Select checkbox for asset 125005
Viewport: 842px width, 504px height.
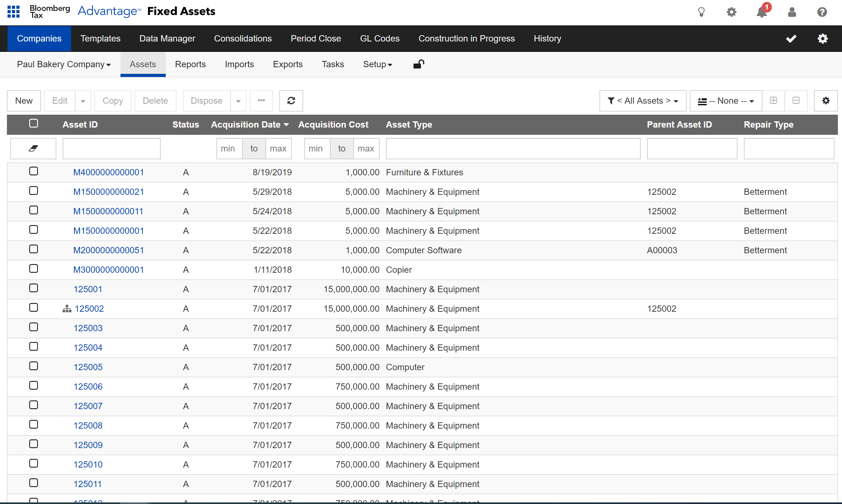click(x=33, y=366)
